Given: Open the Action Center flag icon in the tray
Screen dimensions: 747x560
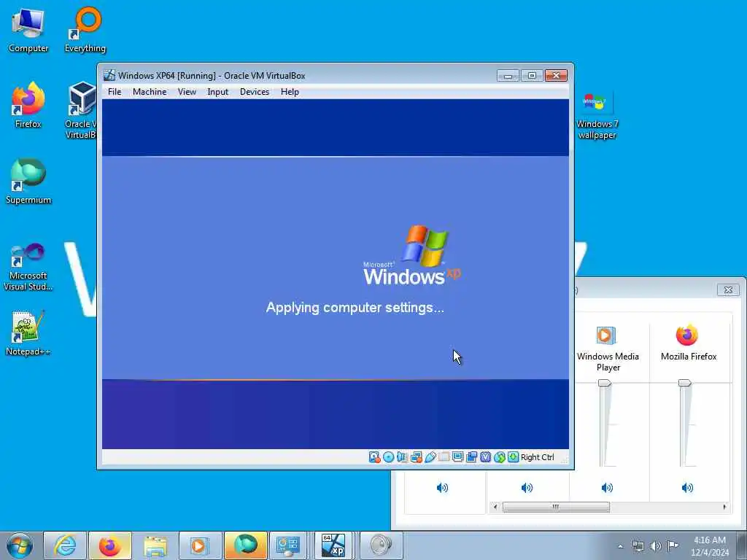Looking at the screenshot, I should [x=673, y=546].
